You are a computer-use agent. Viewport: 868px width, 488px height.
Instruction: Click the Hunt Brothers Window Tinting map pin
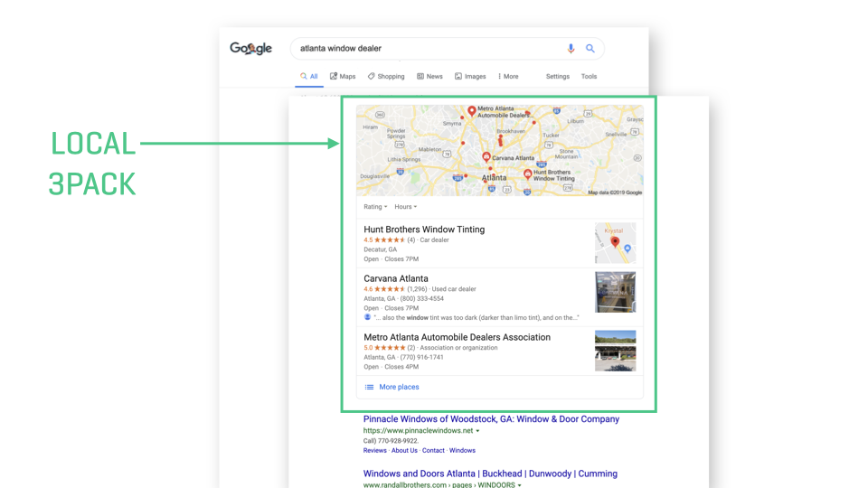tap(528, 174)
